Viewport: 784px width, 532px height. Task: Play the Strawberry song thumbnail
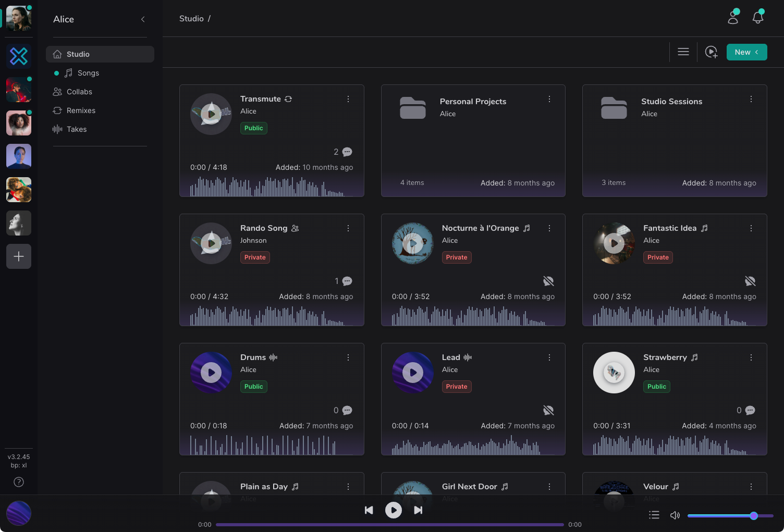click(614, 373)
